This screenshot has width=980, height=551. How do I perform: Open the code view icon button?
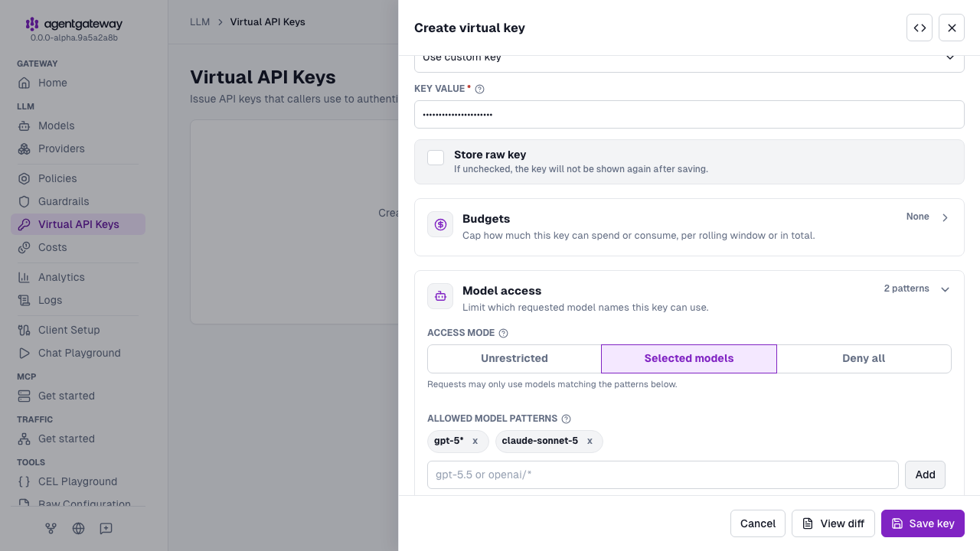coord(920,28)
